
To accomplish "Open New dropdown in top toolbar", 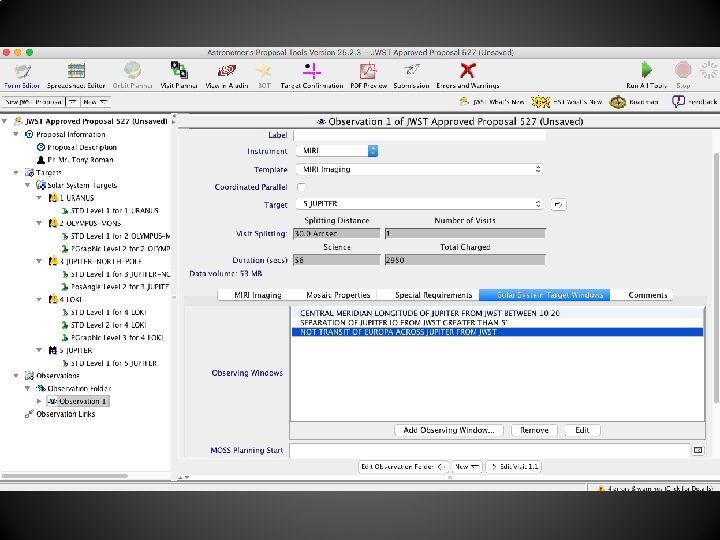I will pos(95,102).
